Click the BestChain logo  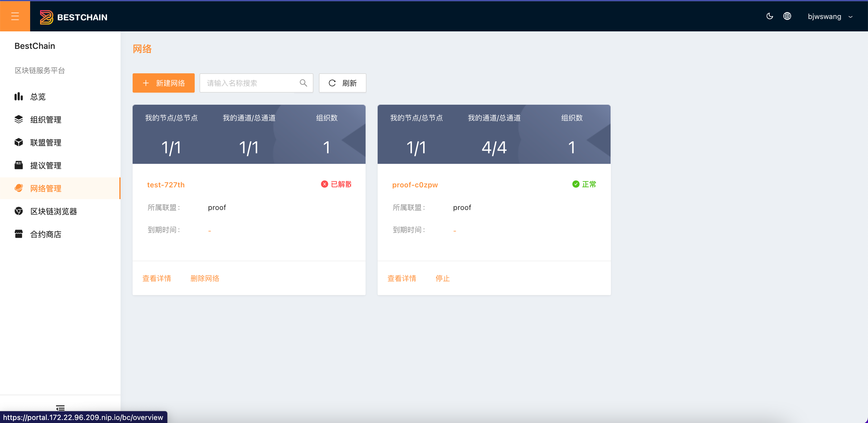click(74, 17)
